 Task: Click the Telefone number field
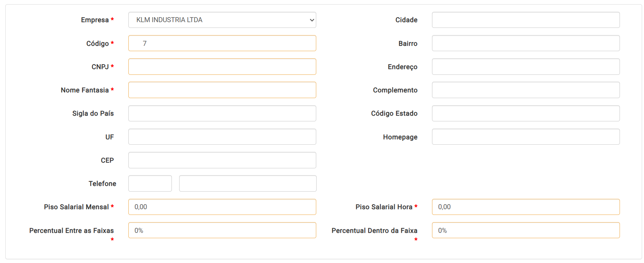click(x=248, y=184)
